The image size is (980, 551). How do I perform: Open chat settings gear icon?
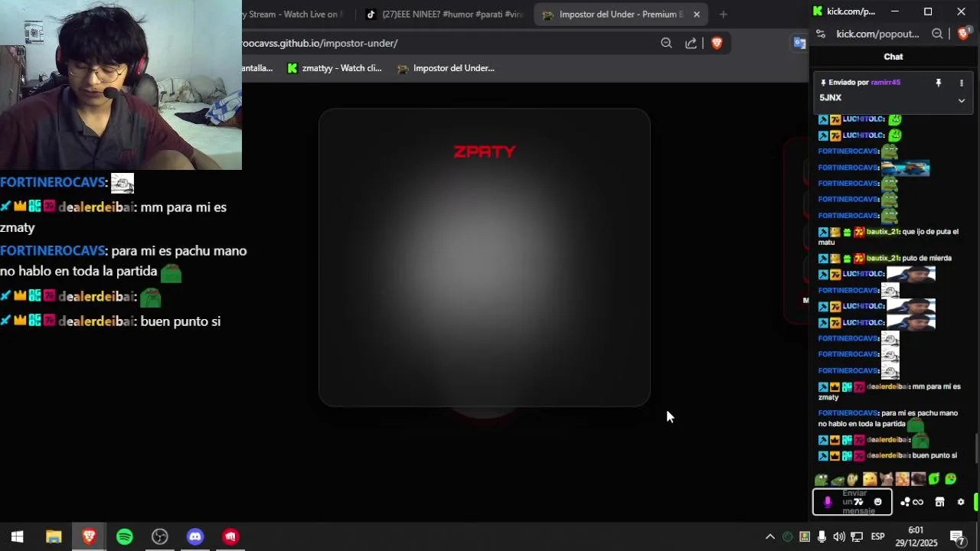(x=961, y=502)
